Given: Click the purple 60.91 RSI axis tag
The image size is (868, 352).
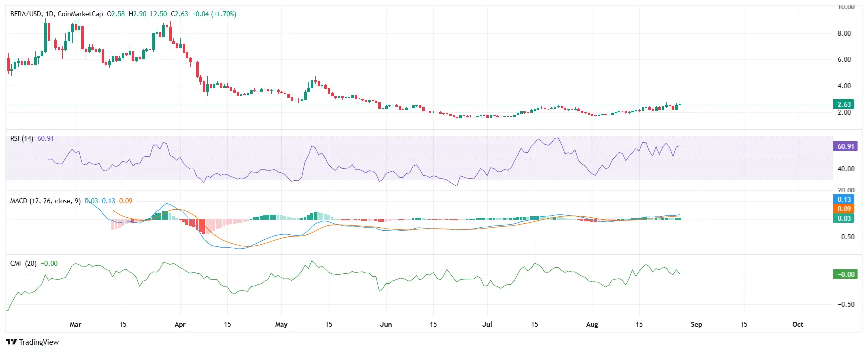Looking at the screenshot, I should (x=845, y=146).
